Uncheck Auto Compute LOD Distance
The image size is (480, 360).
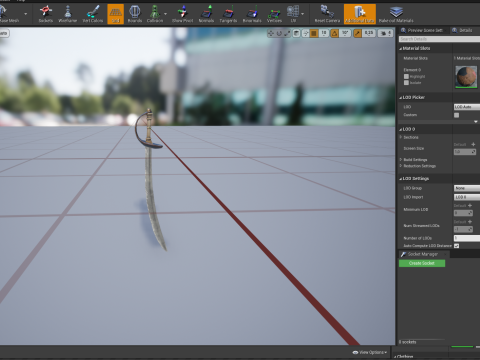tap(457, 246)
